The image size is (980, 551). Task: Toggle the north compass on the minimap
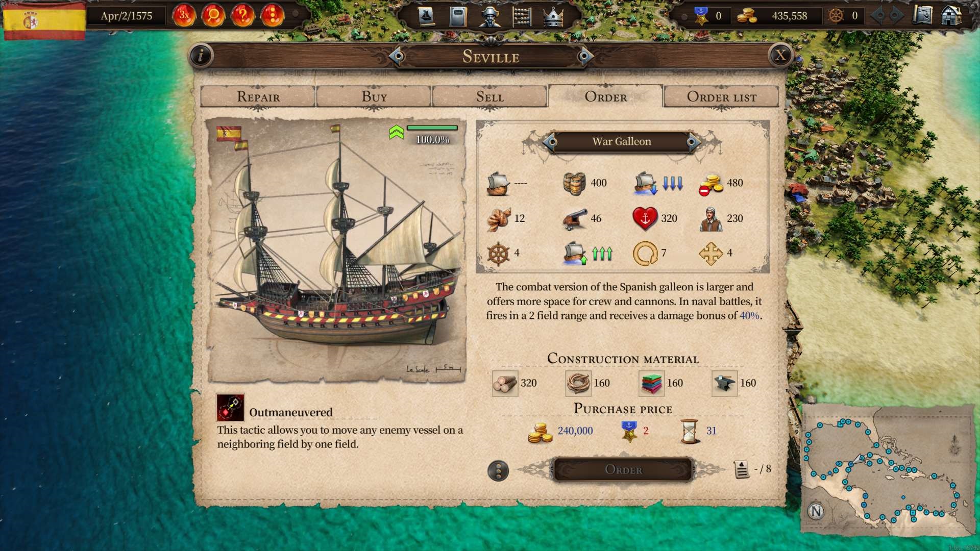[x=816, y=511]
